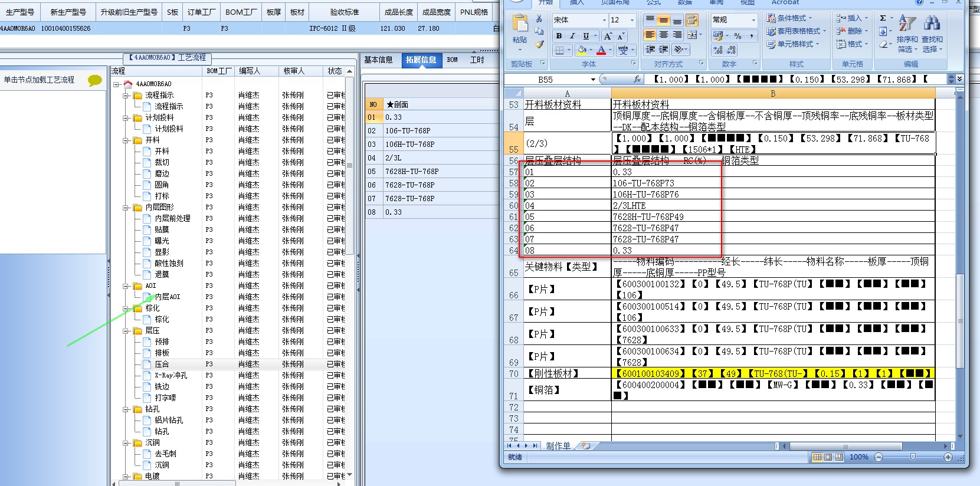Collapse the 开料 folder in the process tree
980x486 pixels.
[x=126, y=140]
